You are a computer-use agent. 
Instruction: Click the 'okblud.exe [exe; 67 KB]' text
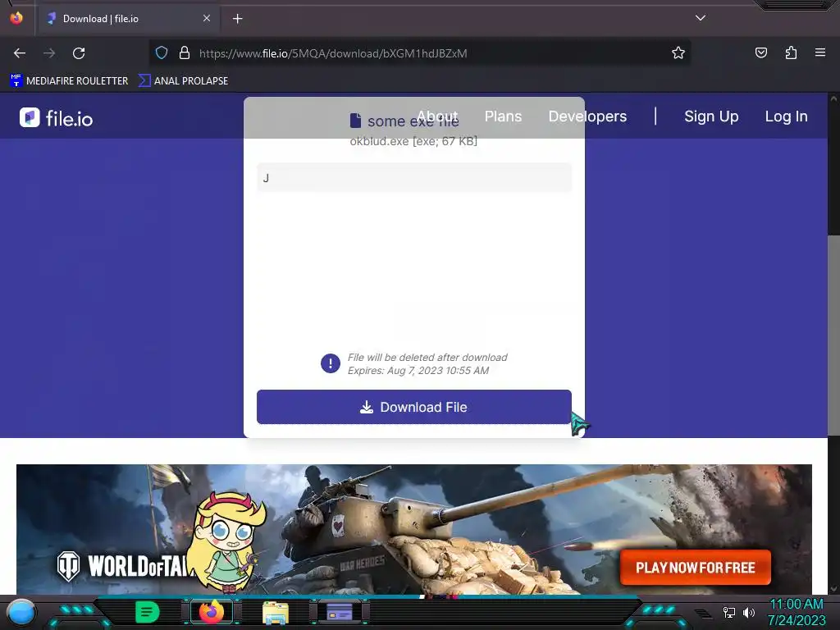[413, 141]
